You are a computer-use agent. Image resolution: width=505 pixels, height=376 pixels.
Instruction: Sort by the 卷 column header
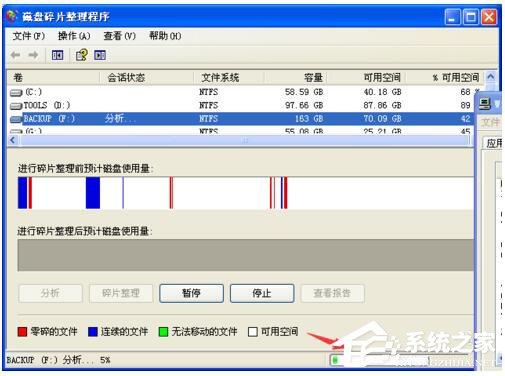coord(53,78)
